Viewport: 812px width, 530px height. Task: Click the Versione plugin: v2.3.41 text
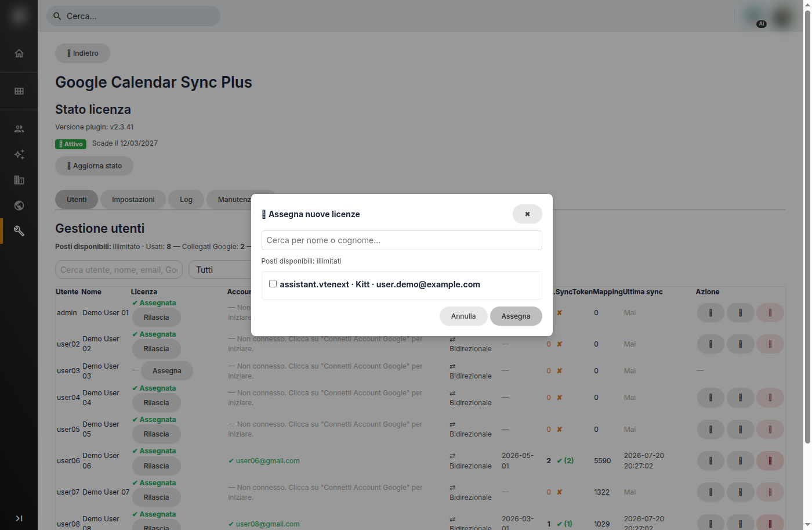pyautogui.click(x=95, y=127)
